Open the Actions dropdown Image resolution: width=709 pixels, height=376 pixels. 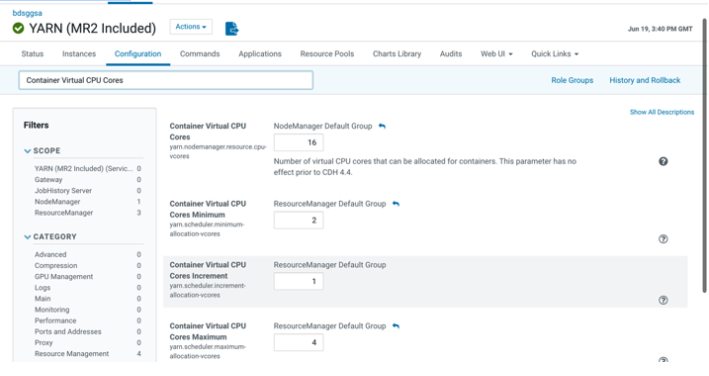[191, 27]
